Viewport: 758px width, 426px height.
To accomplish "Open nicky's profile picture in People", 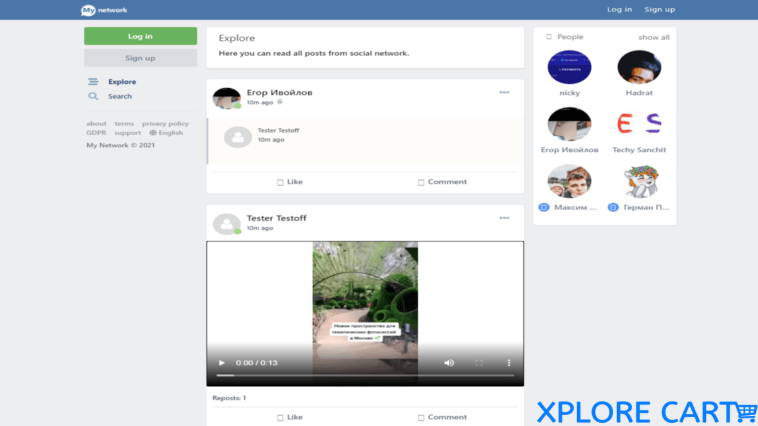I will pos(569,67).
